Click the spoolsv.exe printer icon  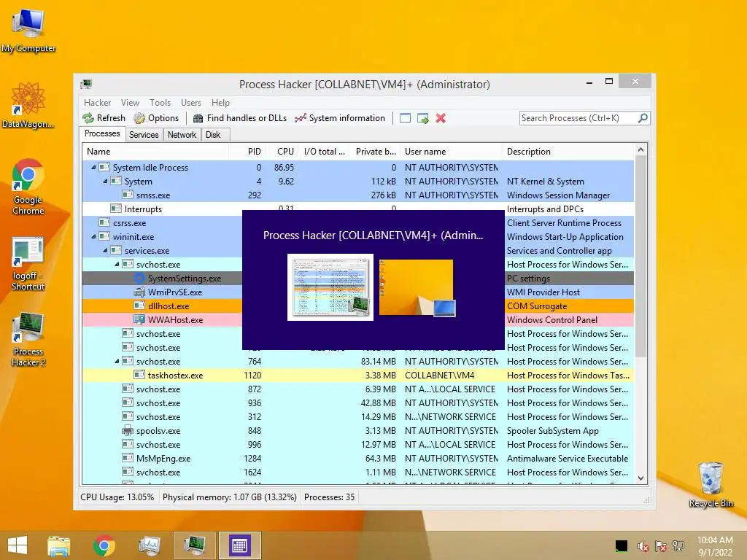[x=128, y=430]
